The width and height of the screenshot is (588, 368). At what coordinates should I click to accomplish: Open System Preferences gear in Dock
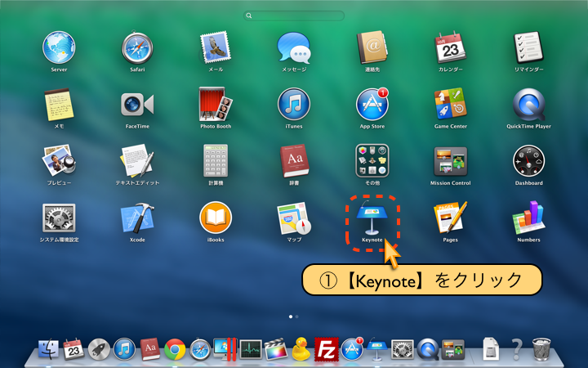point(403,349)
